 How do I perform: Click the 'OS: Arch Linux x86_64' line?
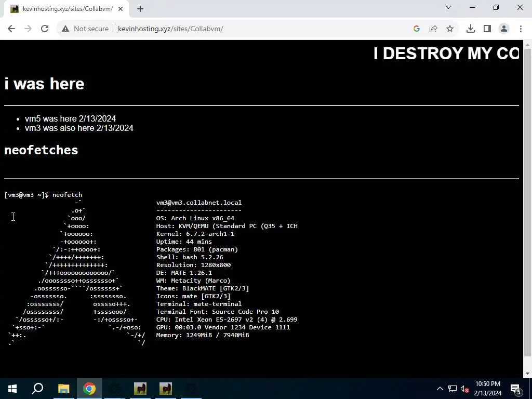point(195,218)
